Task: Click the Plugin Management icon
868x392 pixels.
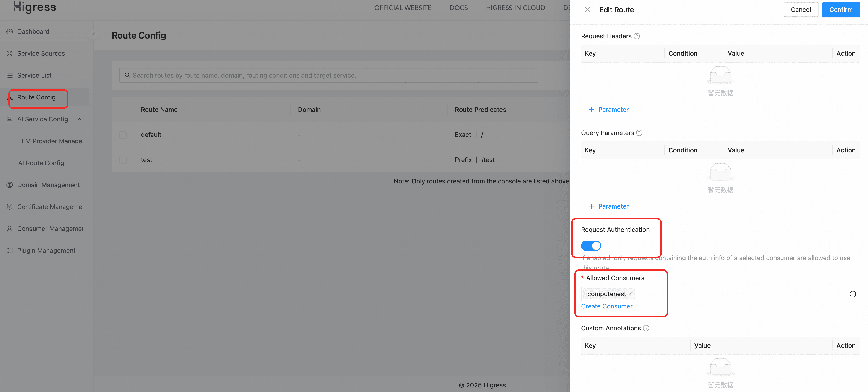Action: [x=9, y=251]
